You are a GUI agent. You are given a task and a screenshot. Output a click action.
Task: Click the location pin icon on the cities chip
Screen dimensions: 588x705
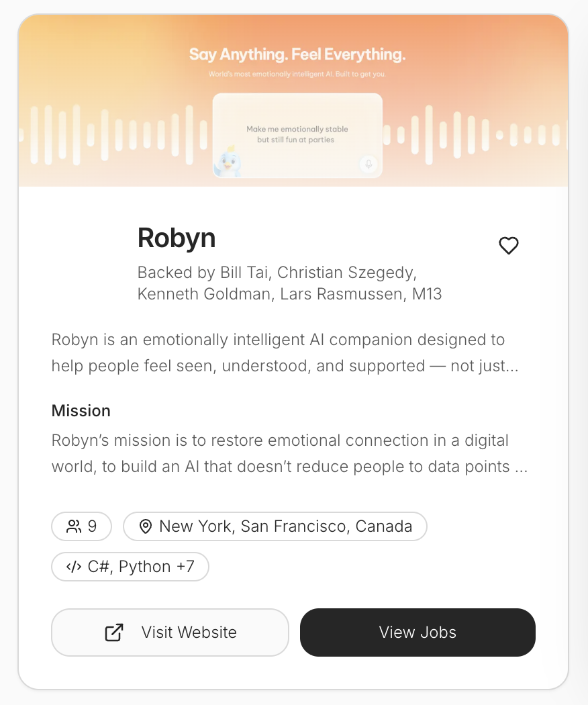point(145,526)
